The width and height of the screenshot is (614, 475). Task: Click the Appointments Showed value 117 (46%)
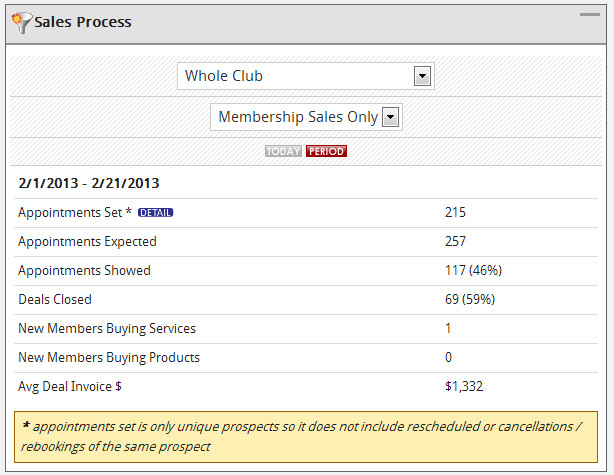click(x=473, y=270)
